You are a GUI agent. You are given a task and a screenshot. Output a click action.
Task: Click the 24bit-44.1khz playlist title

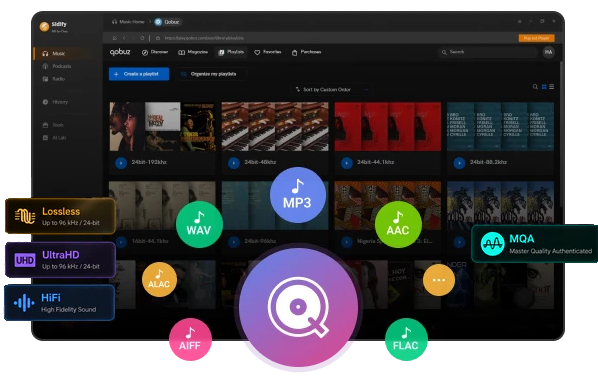[x=376, y=162]
